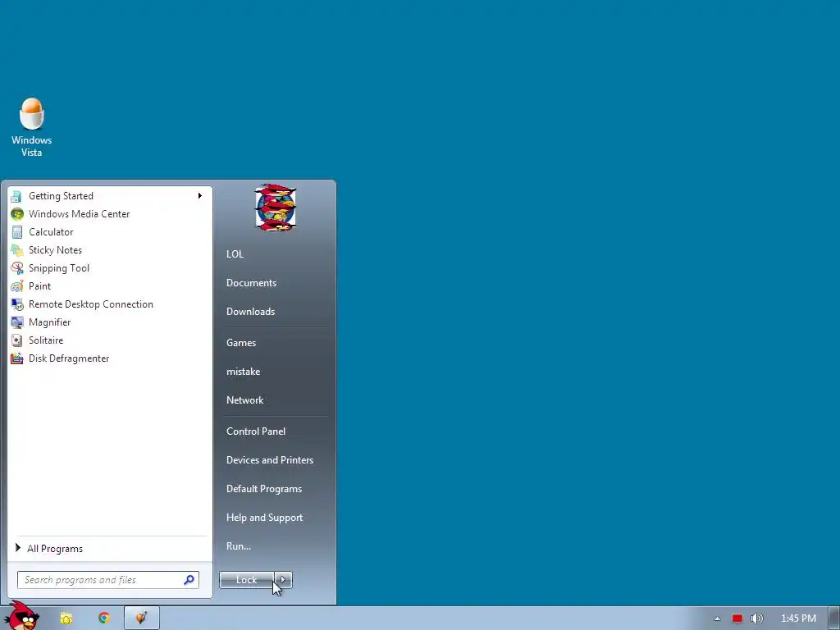The width and height of the screenshot is (840, 630).
Task: Click the Disk Defragmenter label
Action: (x=69, y=358)
